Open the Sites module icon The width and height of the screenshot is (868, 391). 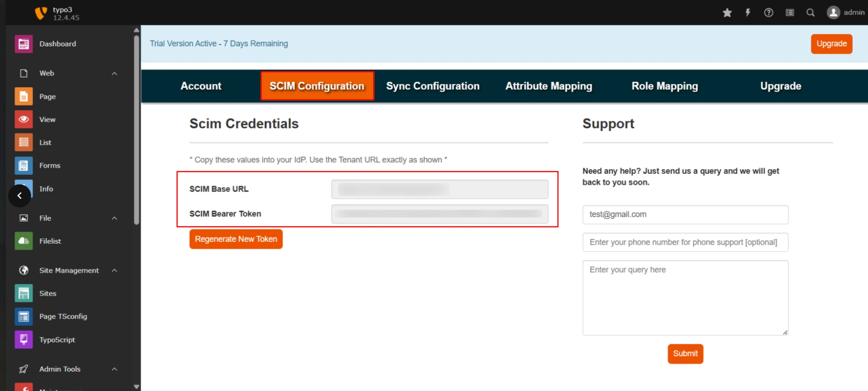pos(23,293)
